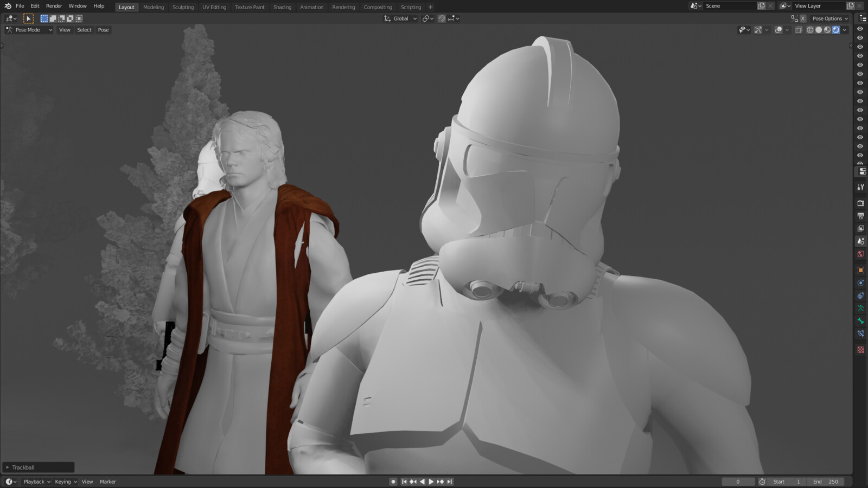Screen dimensions: 868x488
Task: Open the Object Constraint properties tab
Action: coord(860,296)
